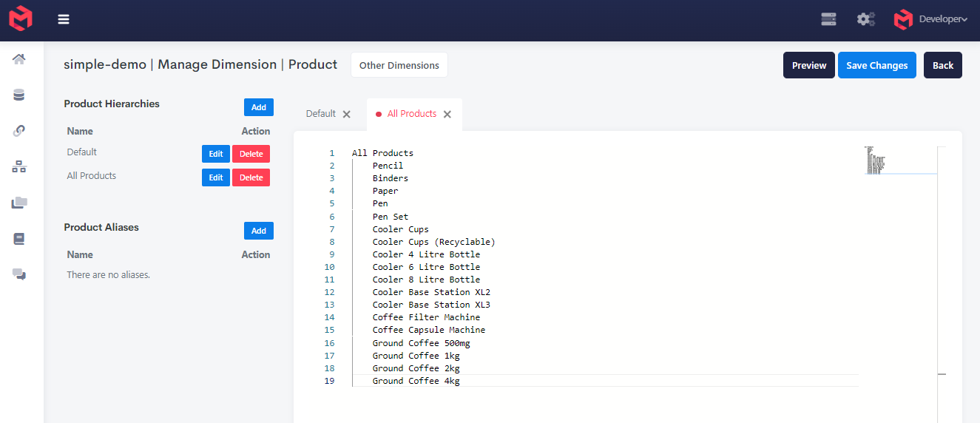Image resolution: width=980 pixels, height=423 pixels.
Task: Open the Developer account dropdown
Action: pyautogui.click(x=930, y=19)
